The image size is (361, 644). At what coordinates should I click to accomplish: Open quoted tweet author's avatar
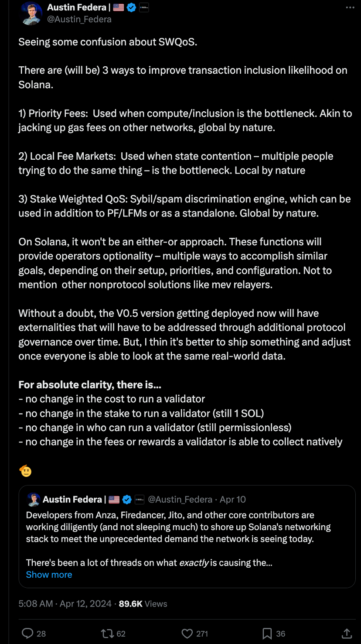click(34, 499)
